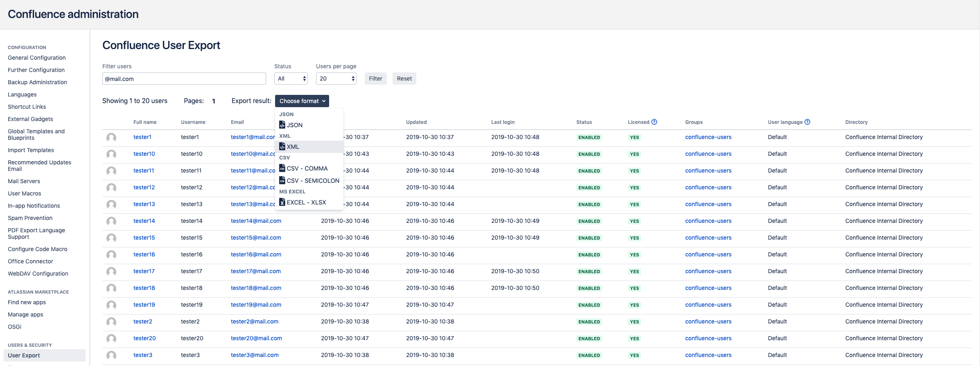This screenshot has width=980, height=366.
Task: Select EXCEL - XLSX export option
Action: [x=306, y=202]
